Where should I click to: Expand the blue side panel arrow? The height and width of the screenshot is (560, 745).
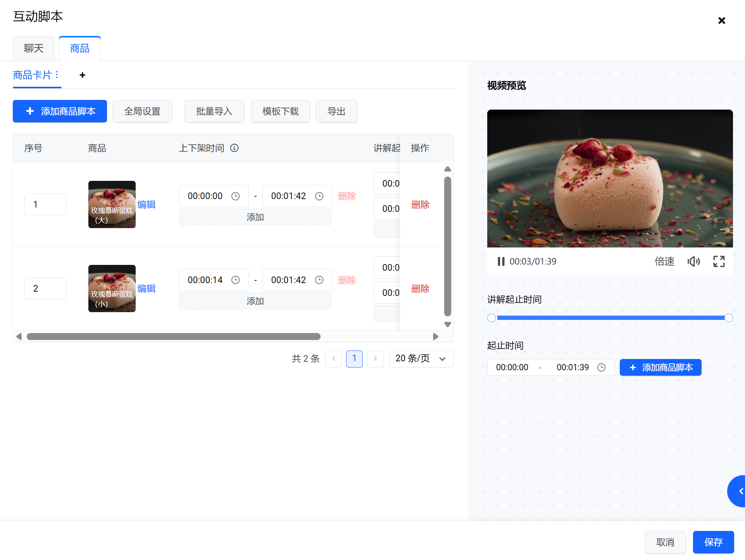[739, 491]
